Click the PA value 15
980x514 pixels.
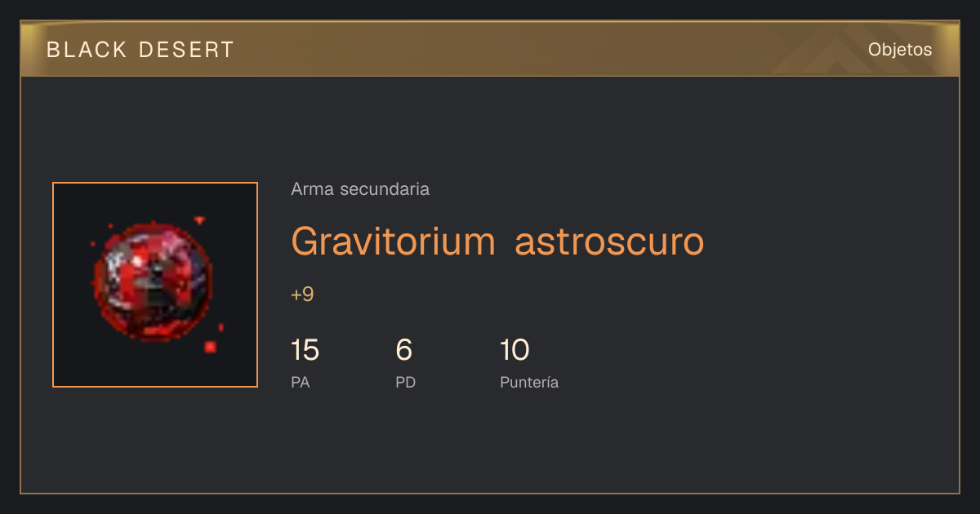coord(305,351)
